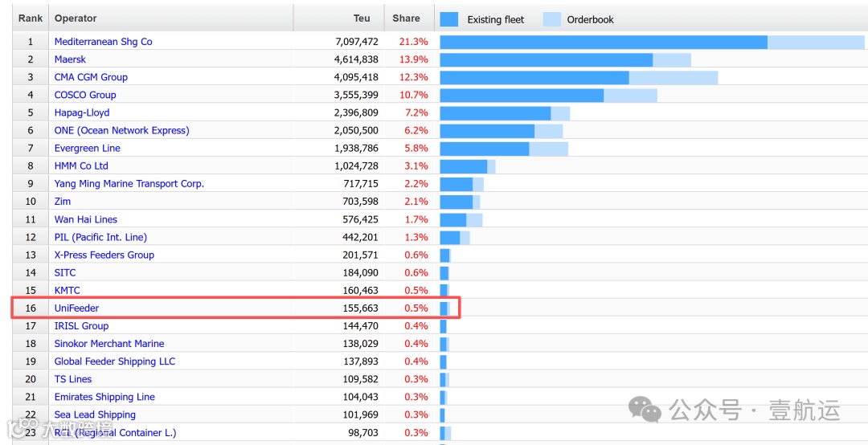This screenshot has width=868, height=445.
Task: Open the Zim operator link
Action: tap(63, 202)
